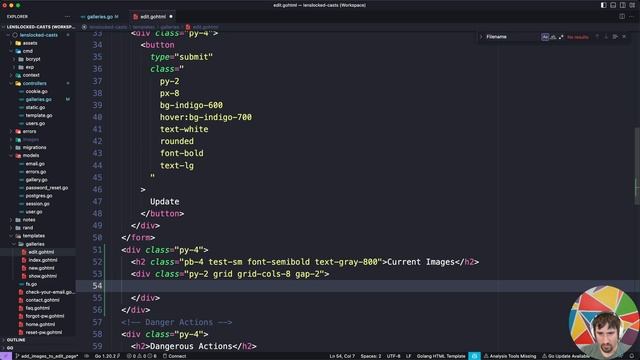Open Customize Layout icon in title bar
This screenshot has width=640, height=360.
click(x=632, y=5)
